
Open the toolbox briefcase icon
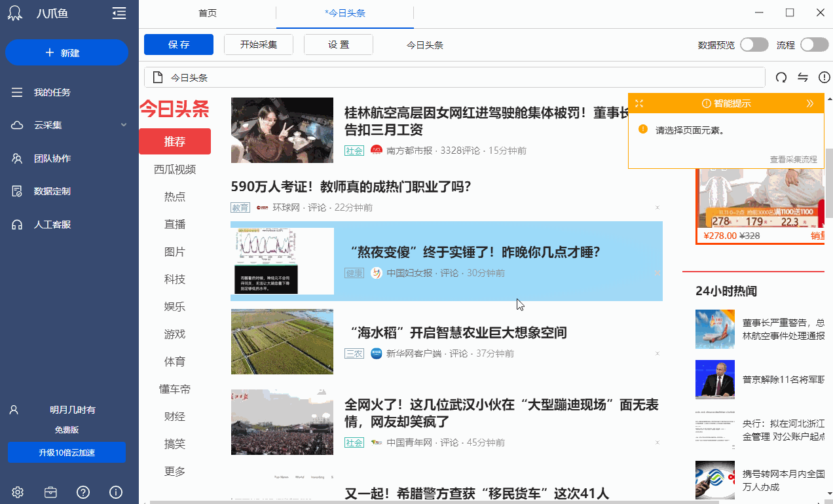pyautogui.click(x=50, y=492)
